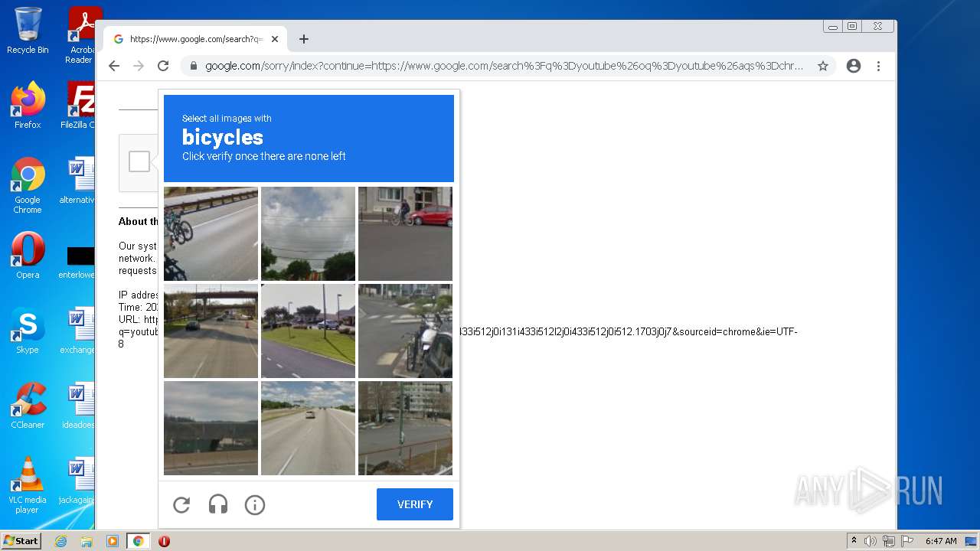Image resolution: width=980 pixels, height=551 pixels.
Task: Click the 6:47 AM clock
Action: coord(941,541)
